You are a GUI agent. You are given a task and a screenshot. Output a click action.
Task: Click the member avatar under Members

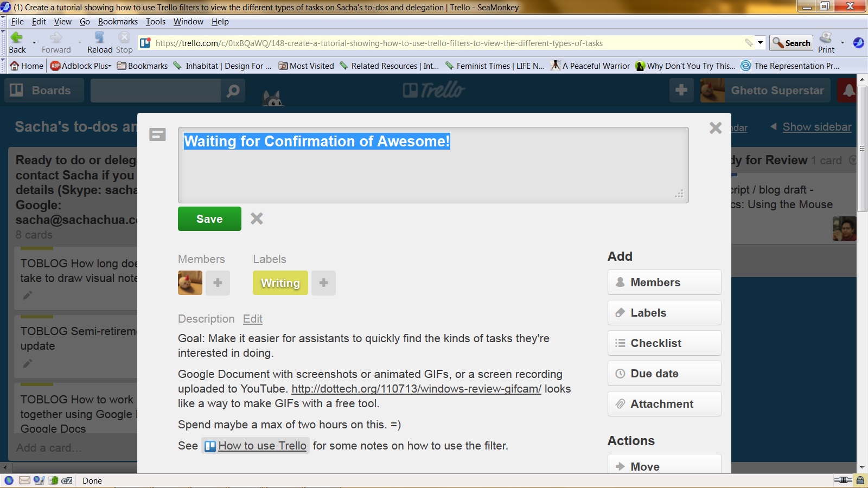click(190, 282)
